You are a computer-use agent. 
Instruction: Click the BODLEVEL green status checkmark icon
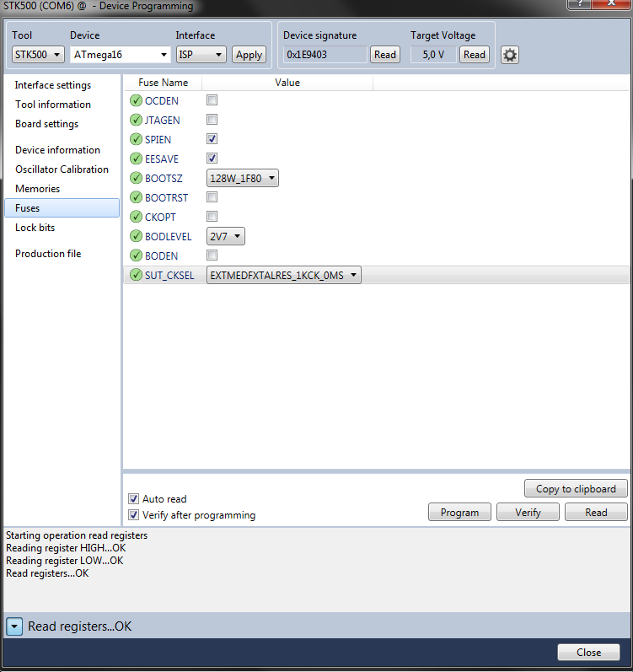[136, 236]
